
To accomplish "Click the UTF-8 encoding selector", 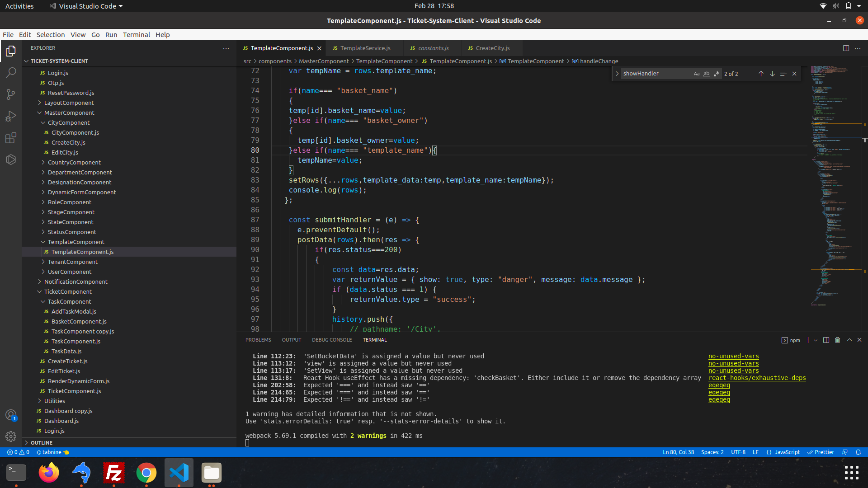I will pyautogui.click(x=738, y=452).
